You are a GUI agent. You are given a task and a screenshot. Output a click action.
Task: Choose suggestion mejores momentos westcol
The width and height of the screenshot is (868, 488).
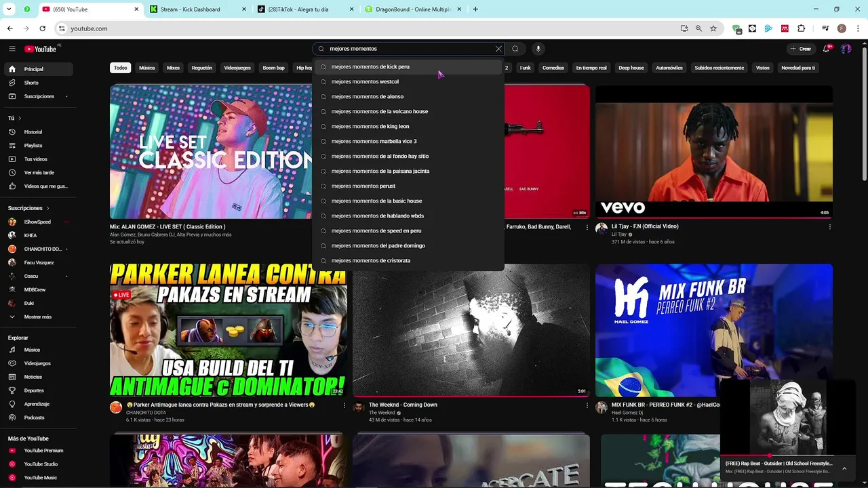pyautogui.click(x=408, y=82)
